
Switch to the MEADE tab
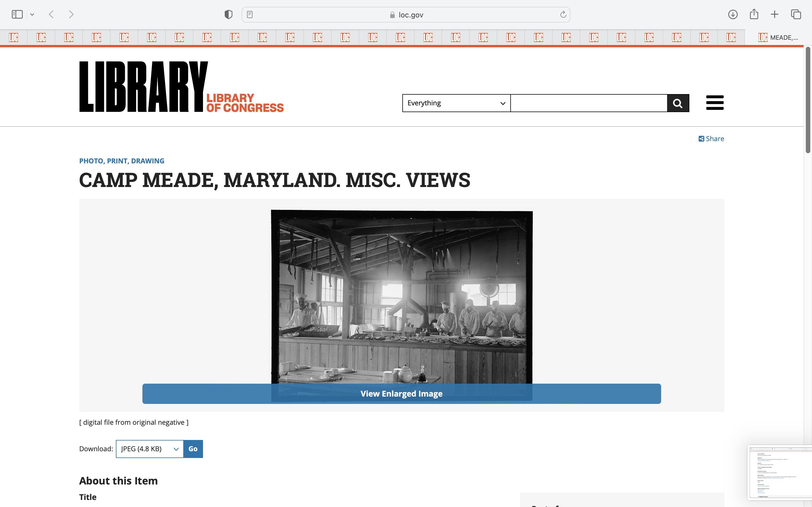(778, 37)
